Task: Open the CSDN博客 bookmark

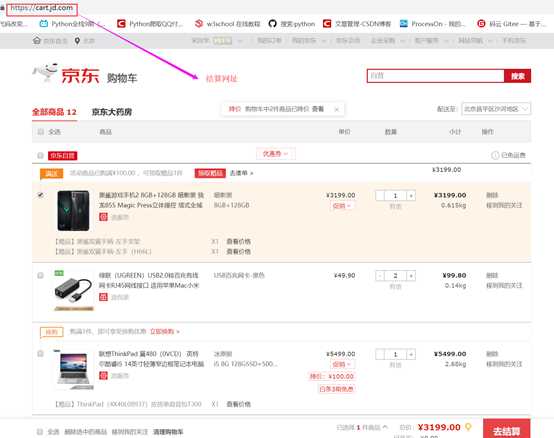Action: pyautogui.click(x=357, y=24)
